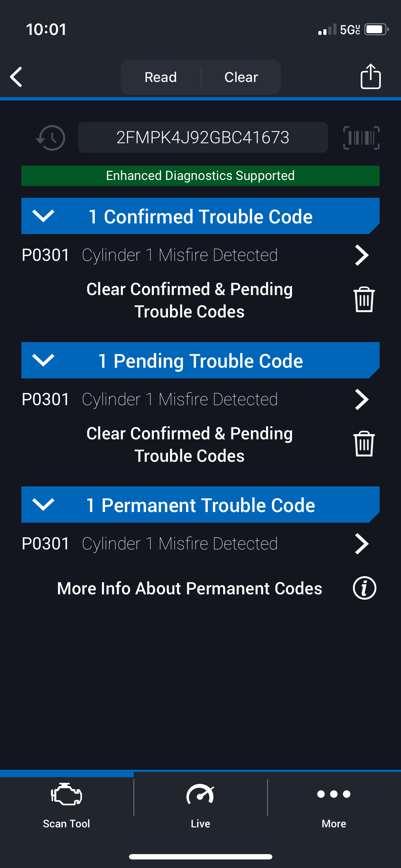Viewport: 401px width, 868px height.
Task: Collapse the Pending Trouble Code section
Action: click(x=43, y=360)
